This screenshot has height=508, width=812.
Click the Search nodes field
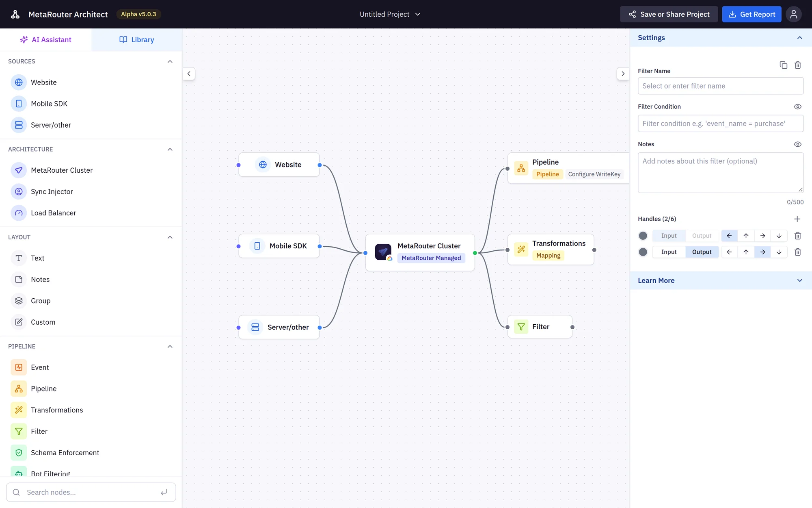(x=91, y=492)
